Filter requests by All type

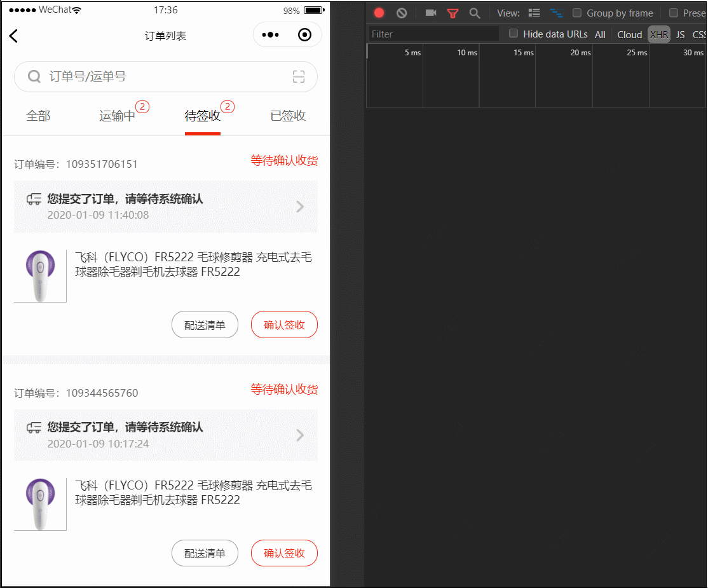click(600, 35)
